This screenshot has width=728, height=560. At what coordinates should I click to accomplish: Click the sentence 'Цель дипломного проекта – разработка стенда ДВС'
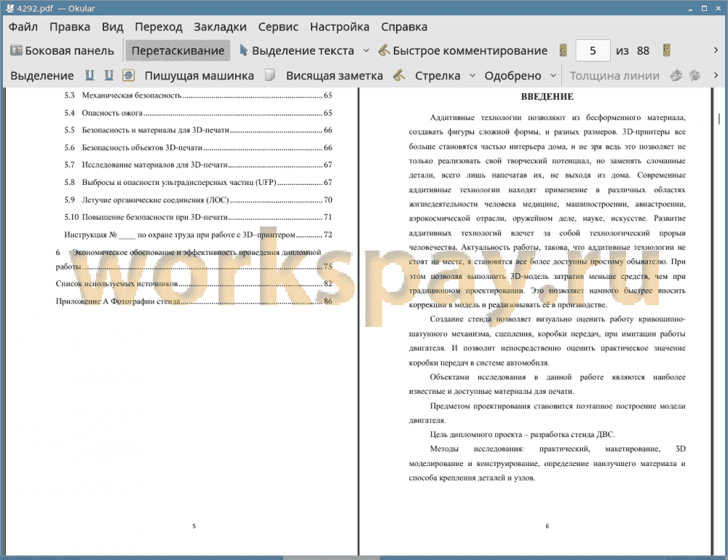(522, 435)
